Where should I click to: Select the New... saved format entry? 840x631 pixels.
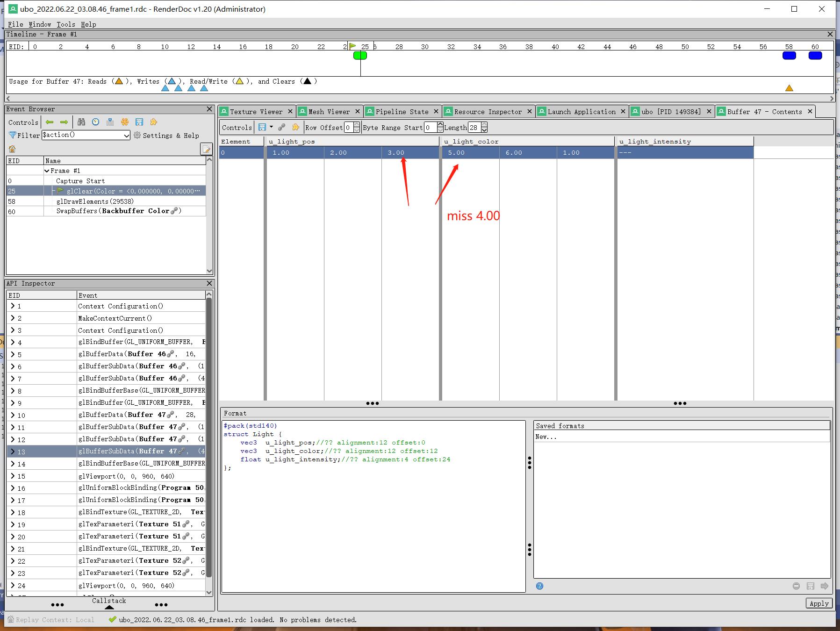coord(682,437)
